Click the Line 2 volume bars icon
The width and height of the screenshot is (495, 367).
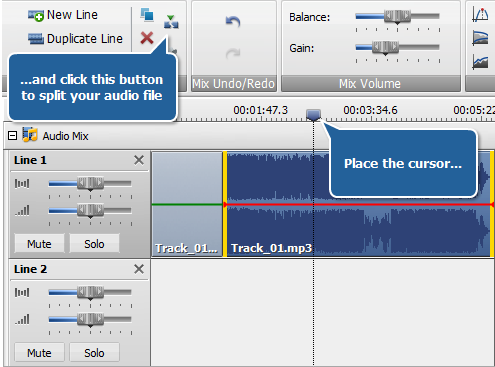coord(22,320)
